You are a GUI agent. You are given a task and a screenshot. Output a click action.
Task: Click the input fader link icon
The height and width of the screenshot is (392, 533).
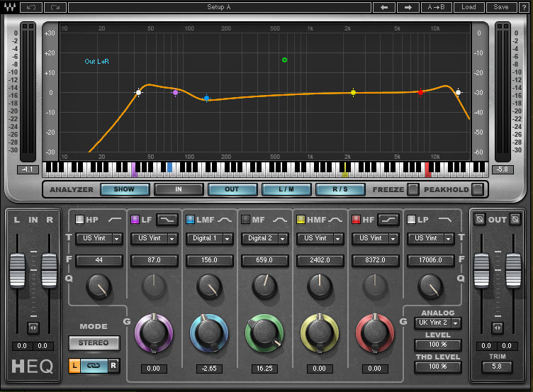(33, 327)
